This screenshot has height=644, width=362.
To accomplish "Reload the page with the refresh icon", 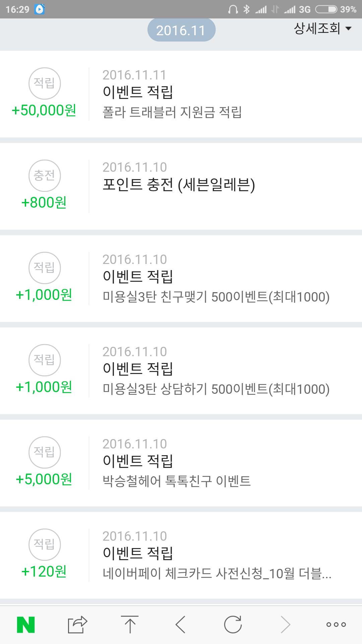I will pos(233,625).
